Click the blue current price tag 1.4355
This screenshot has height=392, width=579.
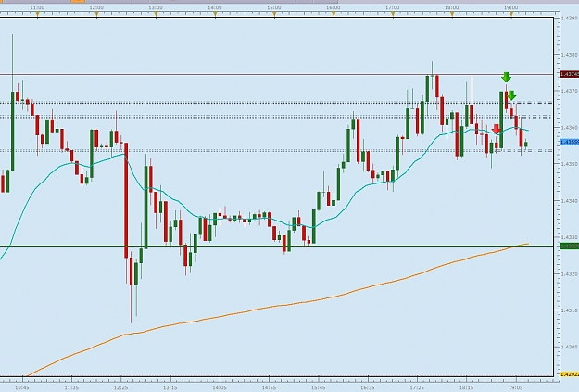569,142
